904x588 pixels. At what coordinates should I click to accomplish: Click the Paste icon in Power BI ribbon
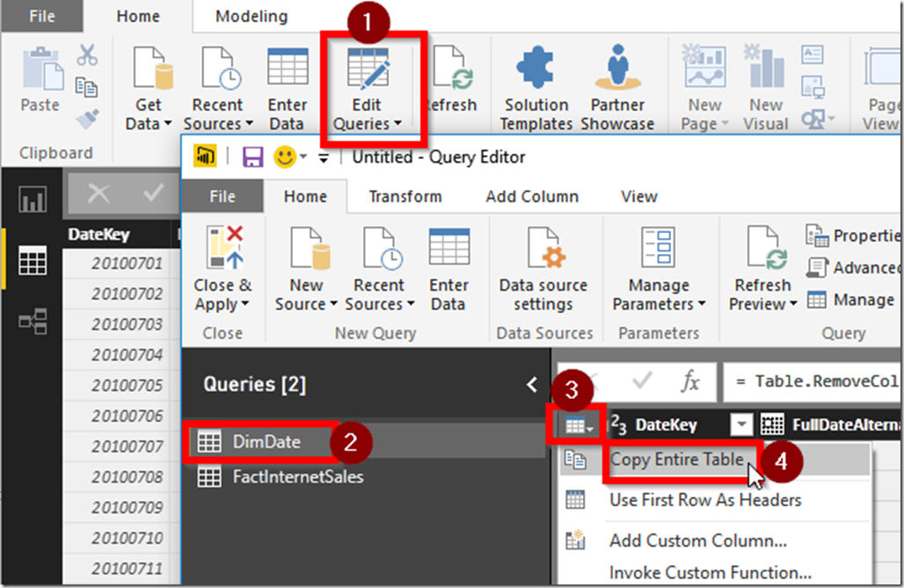pos(42,69)
